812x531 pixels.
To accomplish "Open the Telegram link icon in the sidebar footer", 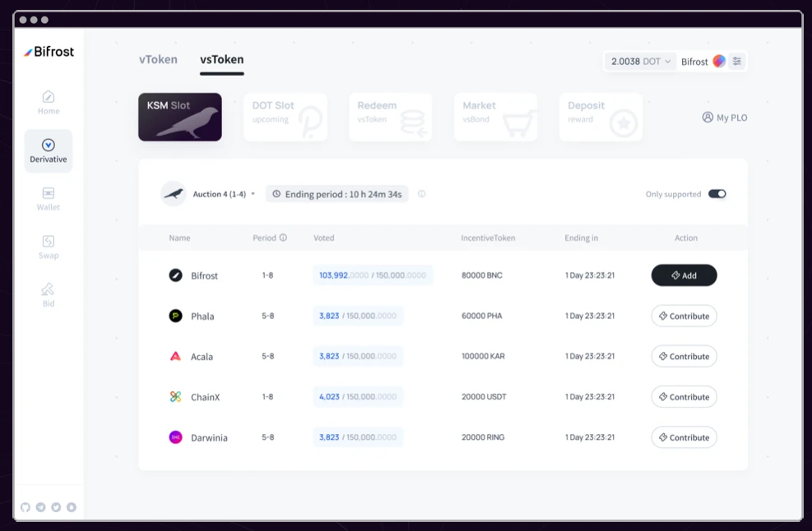I will point(41,507).
